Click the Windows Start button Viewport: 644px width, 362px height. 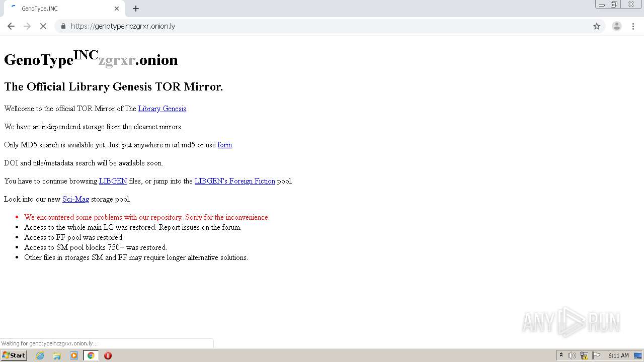pyautogui.click(x=14, y=355)
